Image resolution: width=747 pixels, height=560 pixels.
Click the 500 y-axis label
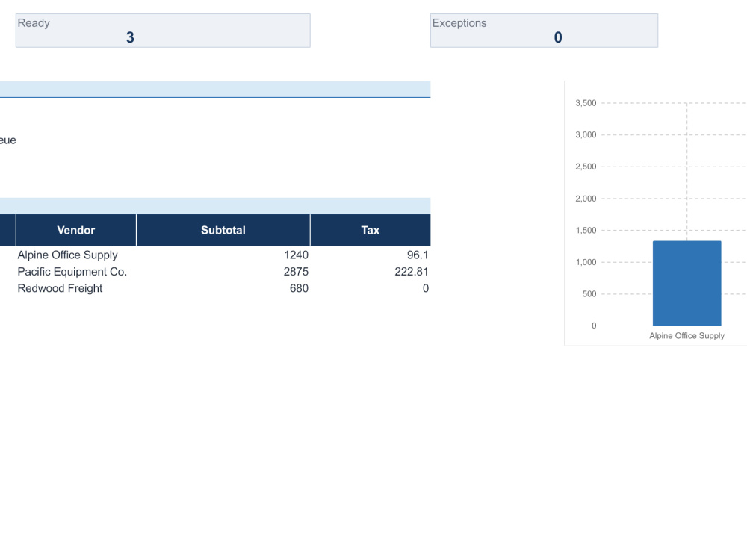pyautogui.click(x=589, y=293)
